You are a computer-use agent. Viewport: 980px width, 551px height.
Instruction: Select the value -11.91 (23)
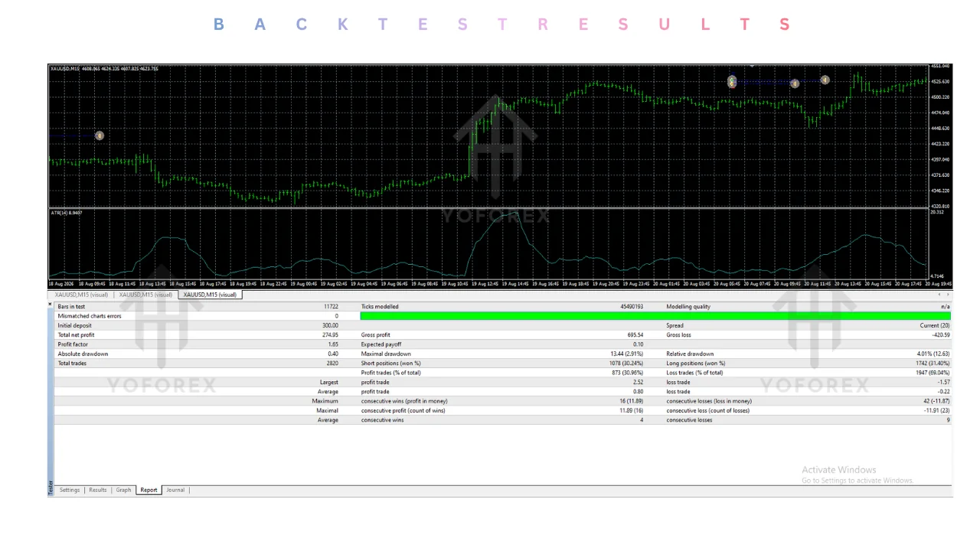coord(936,410)
